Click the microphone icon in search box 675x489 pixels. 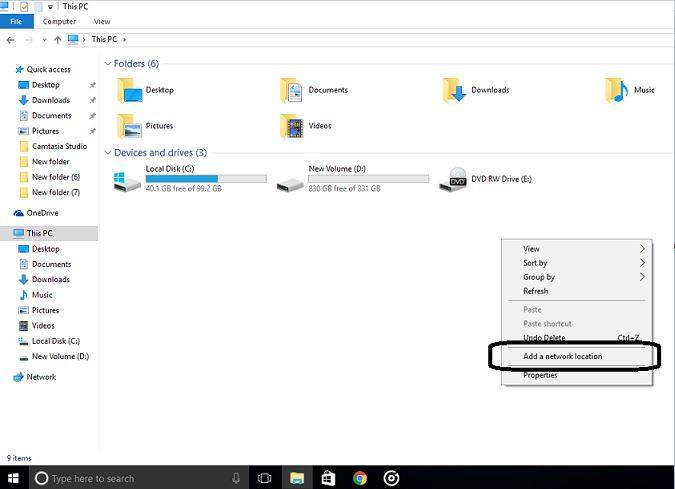click(236, 478)
